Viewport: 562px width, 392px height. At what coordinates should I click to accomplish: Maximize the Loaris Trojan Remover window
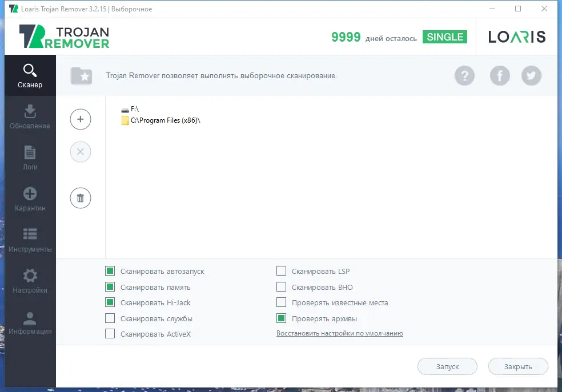(518, 9)
